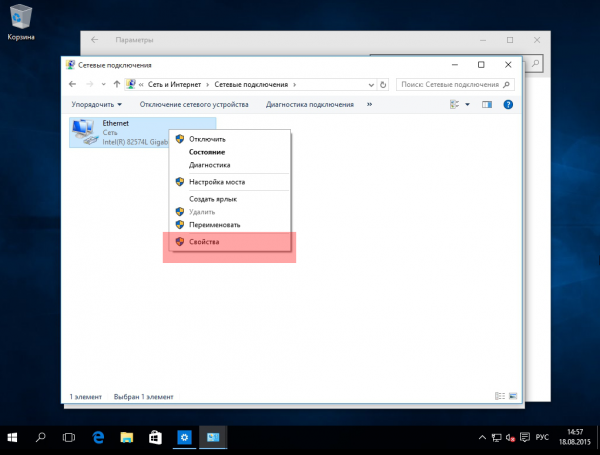Viewport: 600px width, 455px height.
Task: Open the Store icon on taskbar
Action: pyautogui.click(x=155, y=437)
